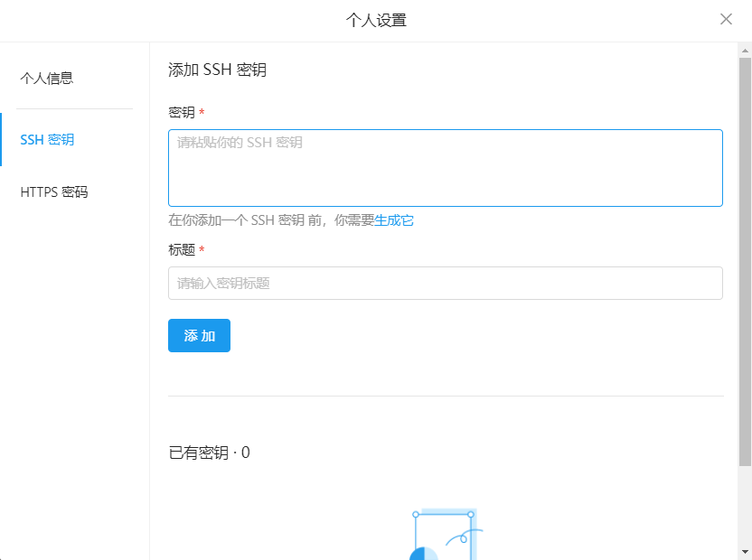The width and height of the screenshot is (752, 560).
Task: Focus the SSH 密钥 paste text area
Action: coord(445,168)
